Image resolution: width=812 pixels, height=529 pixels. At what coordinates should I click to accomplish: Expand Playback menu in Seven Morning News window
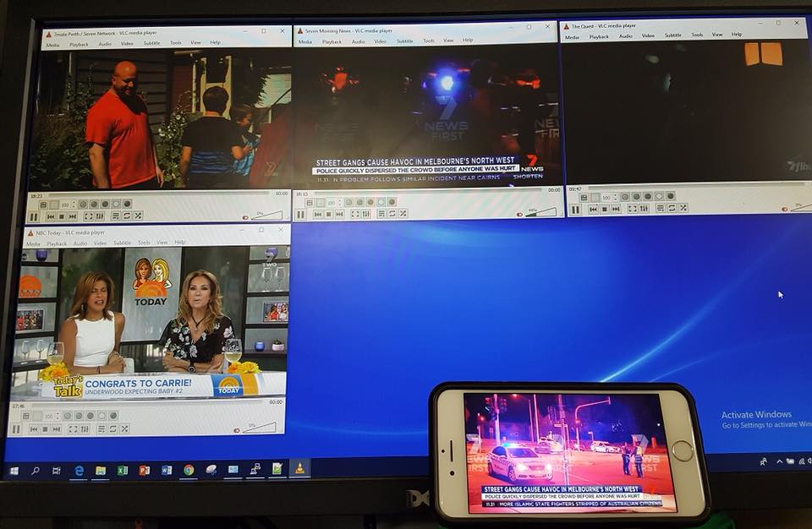click(332, 41)
